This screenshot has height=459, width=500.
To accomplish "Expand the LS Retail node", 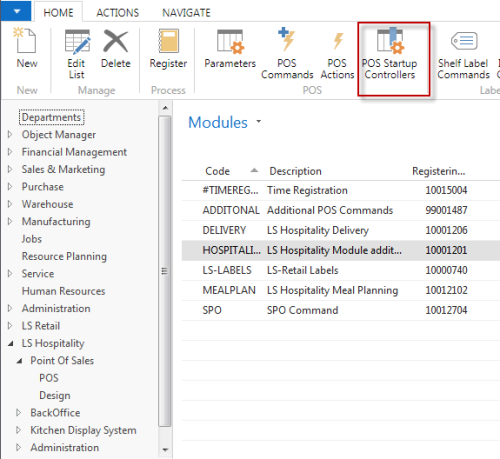I will 10,326.
